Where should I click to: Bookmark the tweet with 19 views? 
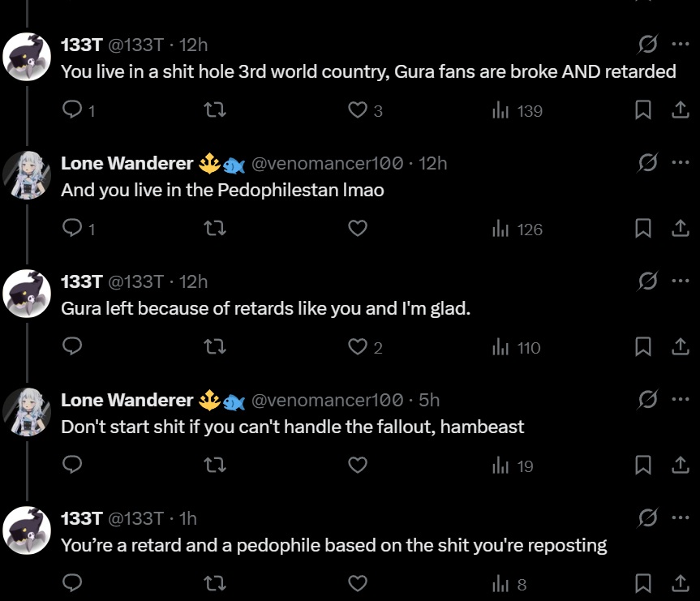(643, 466)
